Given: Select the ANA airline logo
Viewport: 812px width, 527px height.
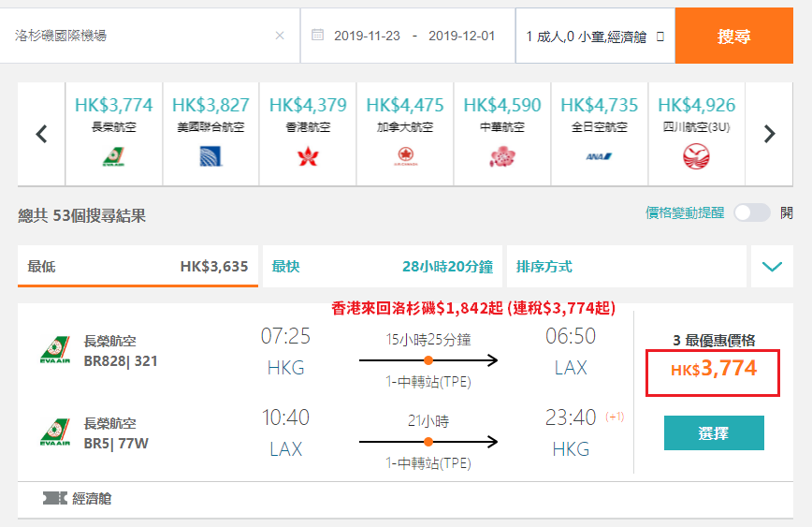Looking at the screenshot, I should click(x=599, y=156).
